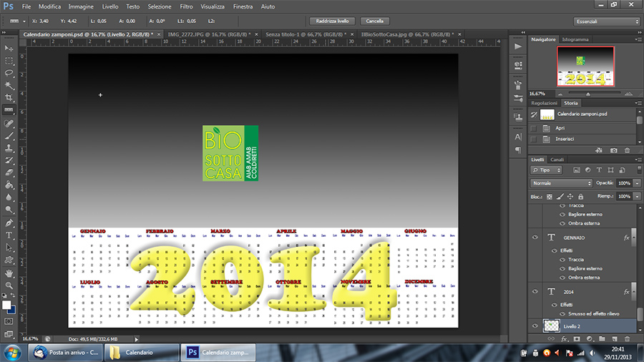Click the Raddrizza livello button
This screenshot has height=362, width=644.
[332, 21]
